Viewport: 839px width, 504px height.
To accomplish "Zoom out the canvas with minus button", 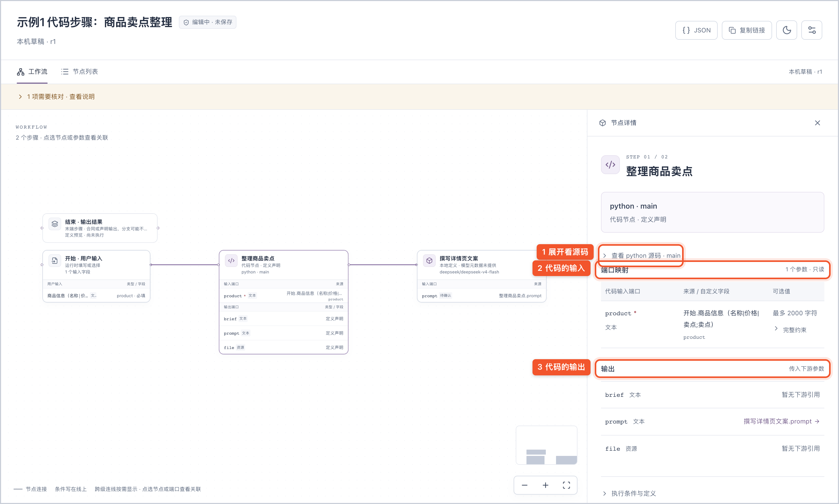I will (524, 485).
